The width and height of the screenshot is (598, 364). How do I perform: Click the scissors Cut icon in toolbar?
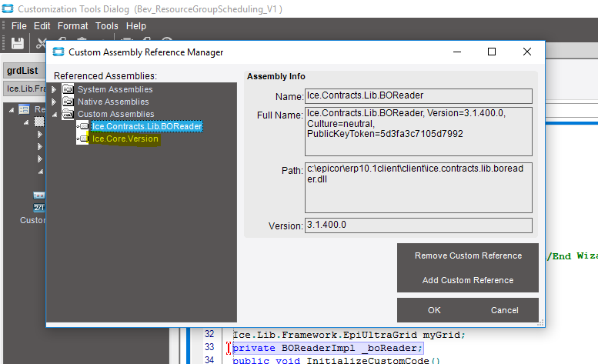coord(41,44)
